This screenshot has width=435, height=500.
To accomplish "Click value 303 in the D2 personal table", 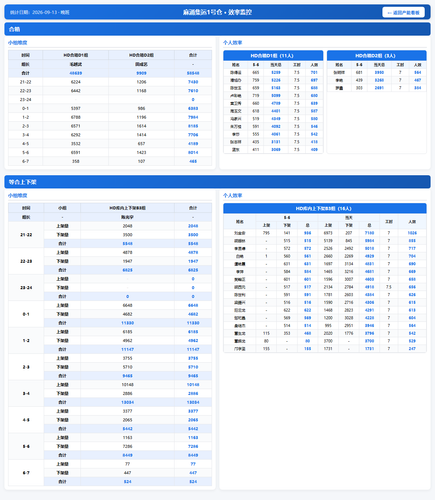I will tap(359, 88).
